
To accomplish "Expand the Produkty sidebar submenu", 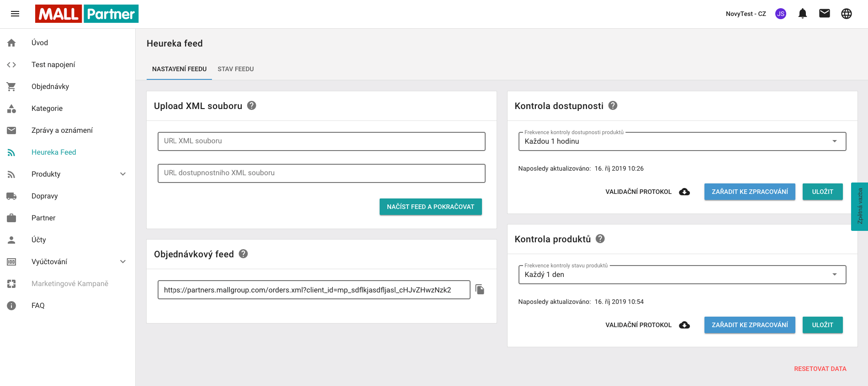I will [123, 174].
